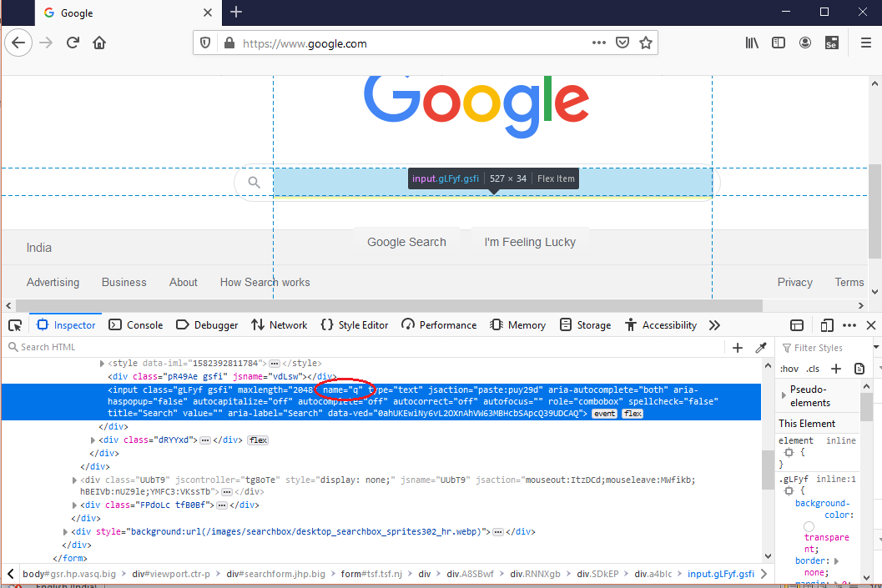Image resolution: width=882 pixels, height=588 pixels.
Task: Close the developer tools panel
Action: pyautogui.click(x=871, y=325)
